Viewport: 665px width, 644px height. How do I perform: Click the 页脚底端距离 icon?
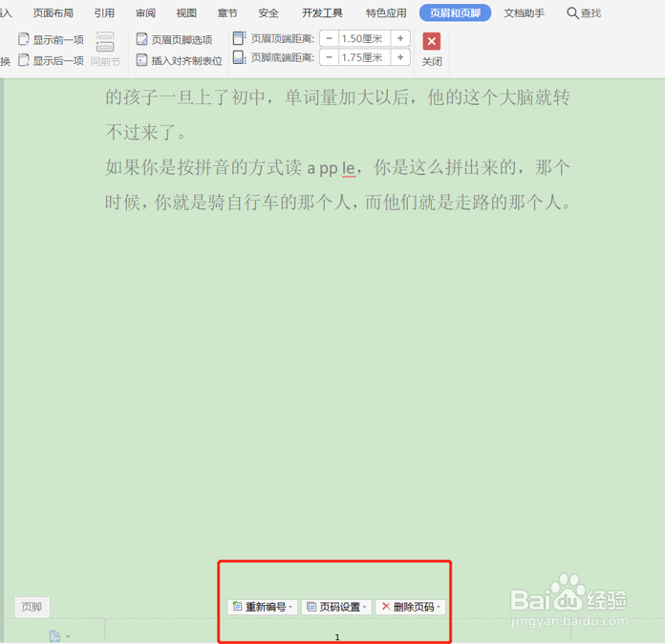pos(240,57)
